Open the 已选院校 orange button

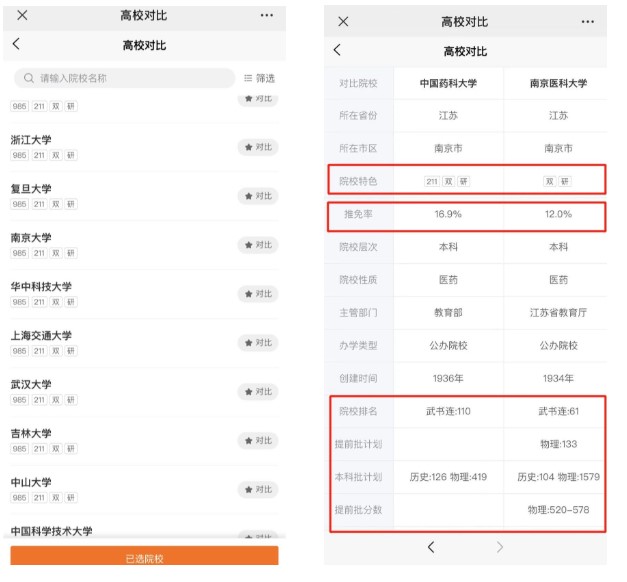coord(144,557)
